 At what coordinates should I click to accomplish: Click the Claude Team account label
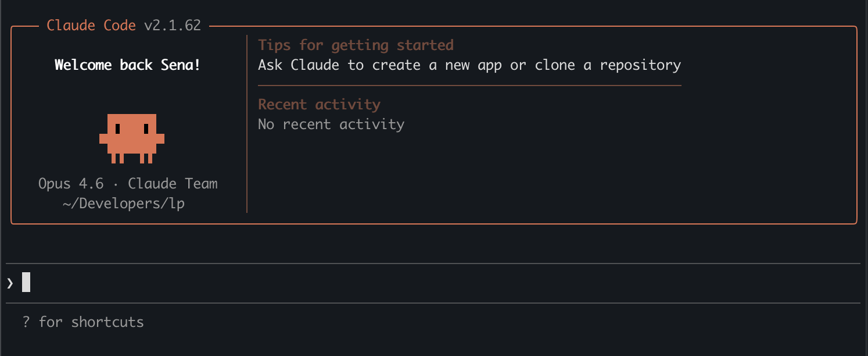(x=173, y=183)
